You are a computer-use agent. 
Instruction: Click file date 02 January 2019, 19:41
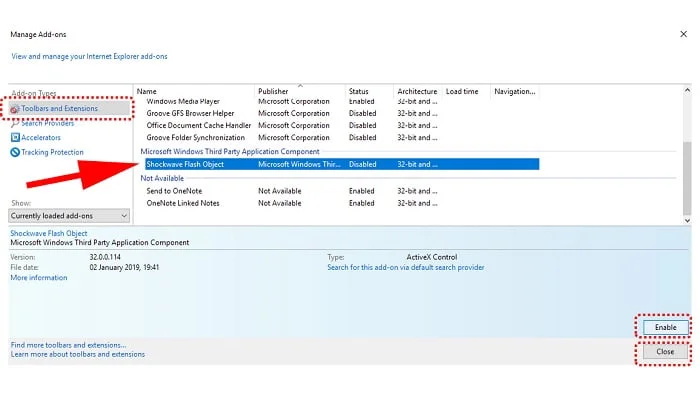(x=124, y=268)
